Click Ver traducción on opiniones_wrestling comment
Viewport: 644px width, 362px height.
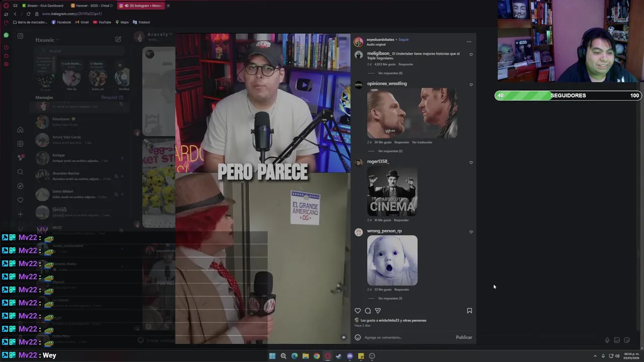(x=422, y=142)
